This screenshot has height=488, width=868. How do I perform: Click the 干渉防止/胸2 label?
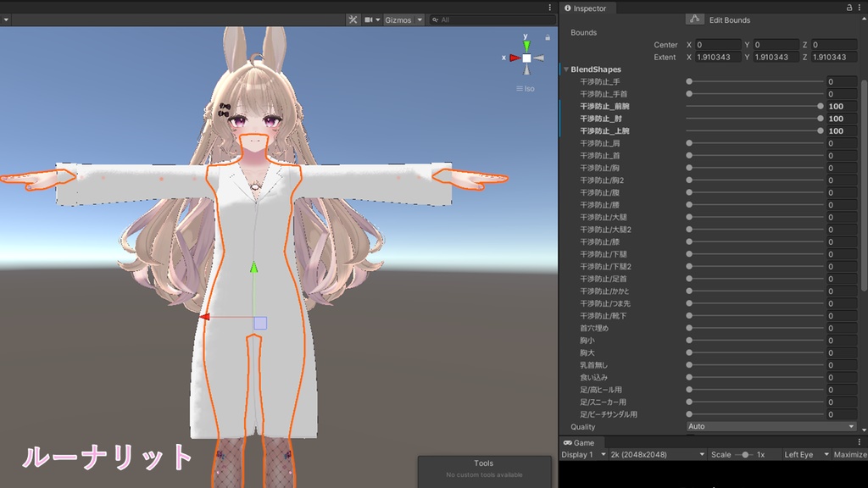click(602, 180)
